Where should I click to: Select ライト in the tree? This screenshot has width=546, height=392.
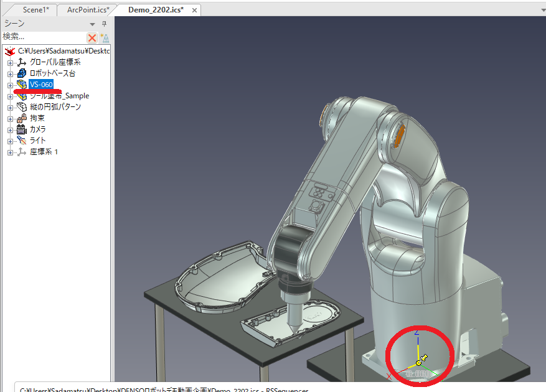tap(37, 140)
